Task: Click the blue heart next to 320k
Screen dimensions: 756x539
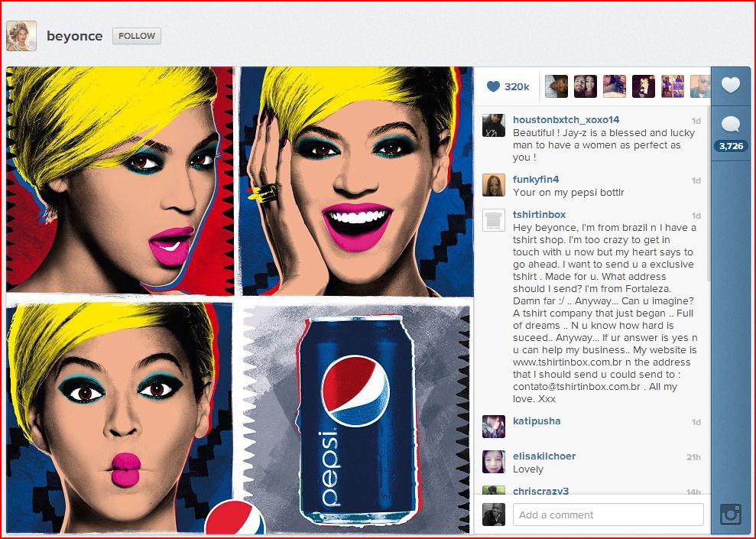Action: [x=493, y=87]
